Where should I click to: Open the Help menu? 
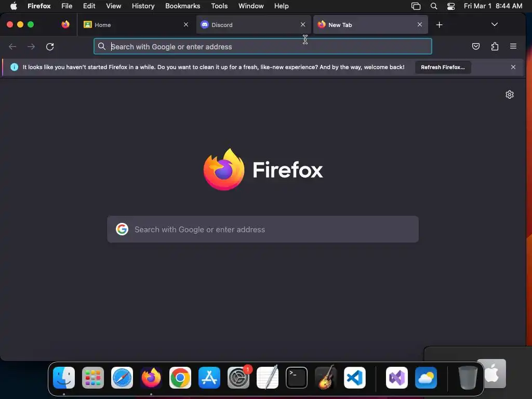coord(281,6)
